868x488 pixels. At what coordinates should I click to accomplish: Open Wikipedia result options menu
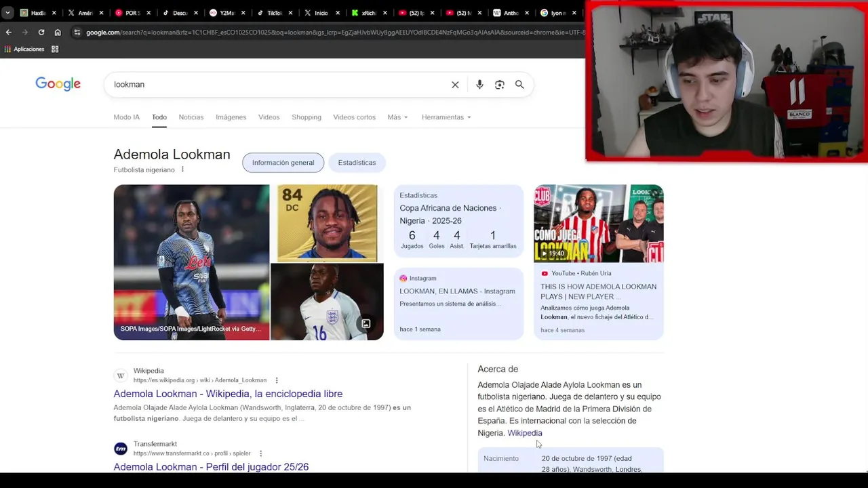click(x=277, y=380)
